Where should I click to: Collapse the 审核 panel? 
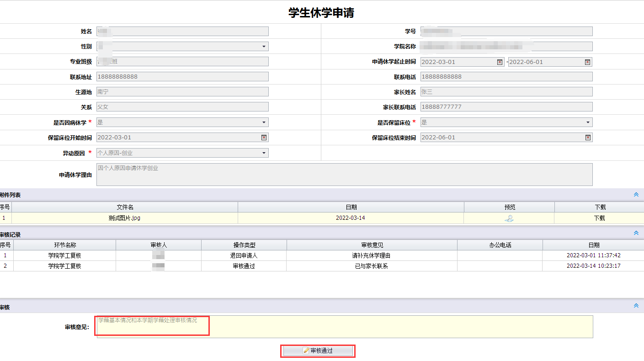coord(636,306)
